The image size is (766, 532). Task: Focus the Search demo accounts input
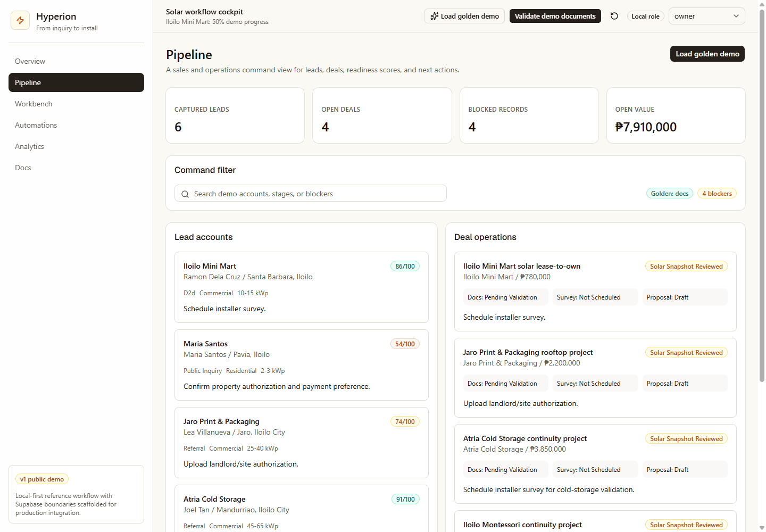click(311, 193)
